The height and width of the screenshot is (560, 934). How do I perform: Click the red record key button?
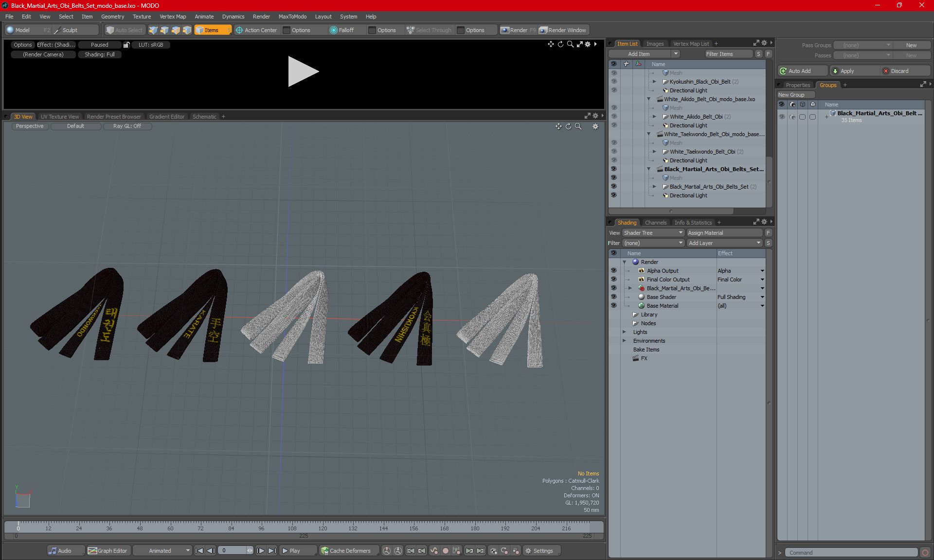point(445,551)
